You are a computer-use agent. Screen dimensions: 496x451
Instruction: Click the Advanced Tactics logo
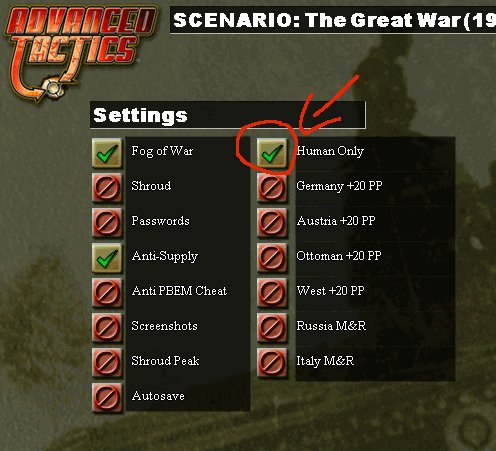click(80, 53)
